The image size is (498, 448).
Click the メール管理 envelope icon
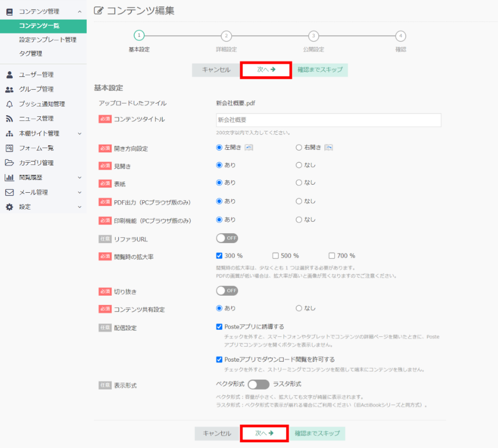coord(9,192)
